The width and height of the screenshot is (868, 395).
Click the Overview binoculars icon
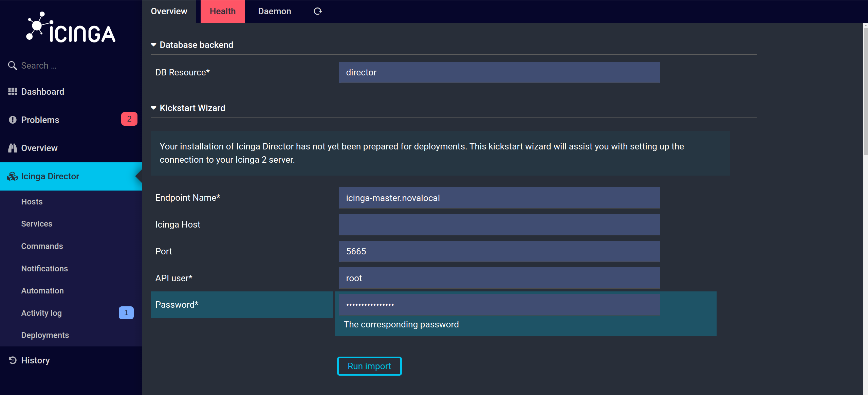point(13,148)
